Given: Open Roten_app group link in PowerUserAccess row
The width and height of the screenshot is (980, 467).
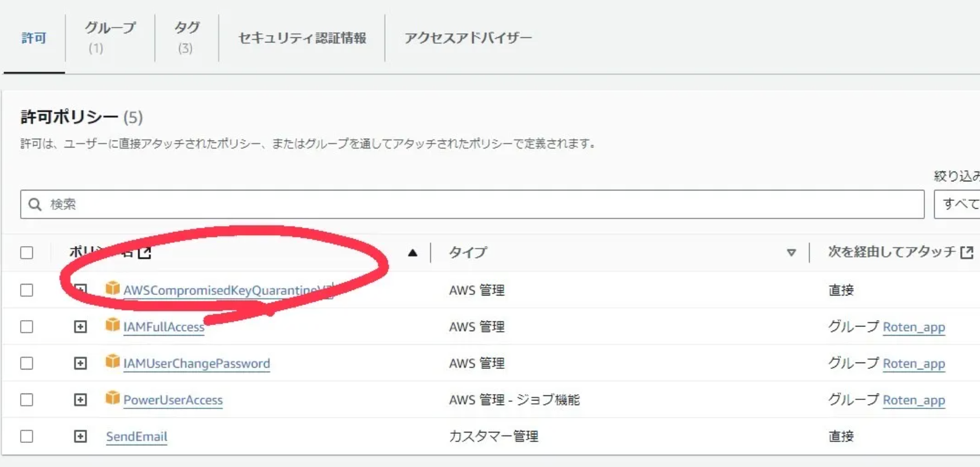Looking at the screenshot, I should 914,400.
